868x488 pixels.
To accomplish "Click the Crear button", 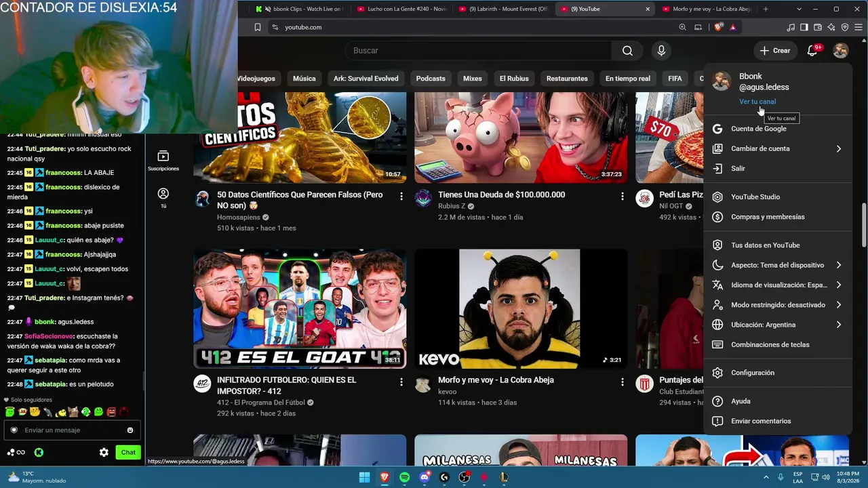I will pos(774,51).
